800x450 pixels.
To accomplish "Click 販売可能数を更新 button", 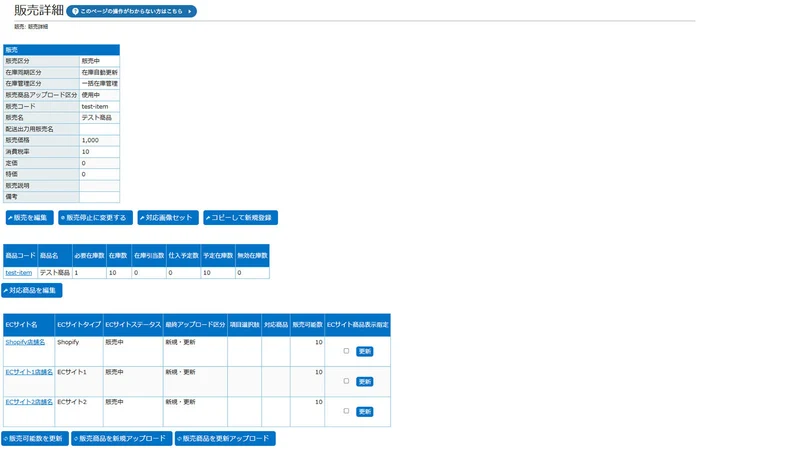I will (35, 439).
